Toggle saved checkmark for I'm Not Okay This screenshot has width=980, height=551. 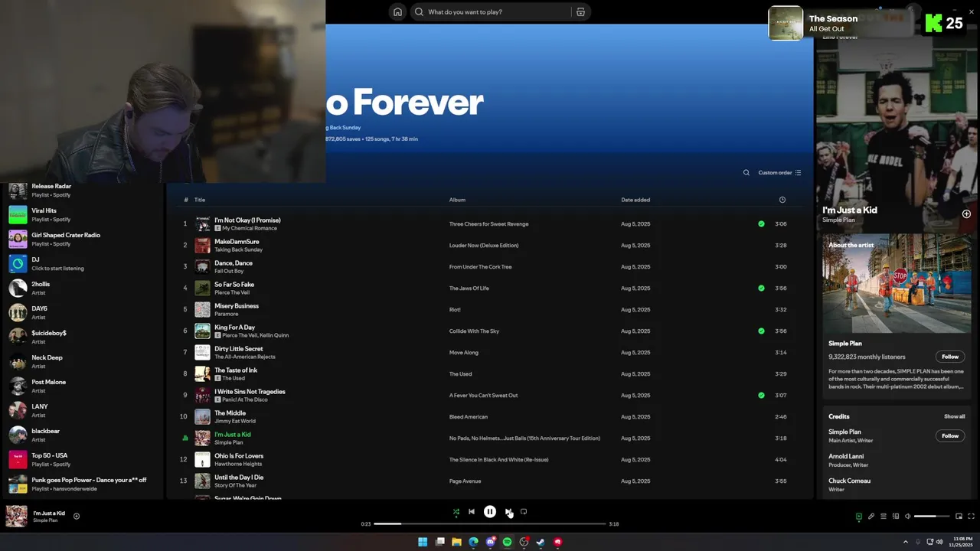[761, 224]
